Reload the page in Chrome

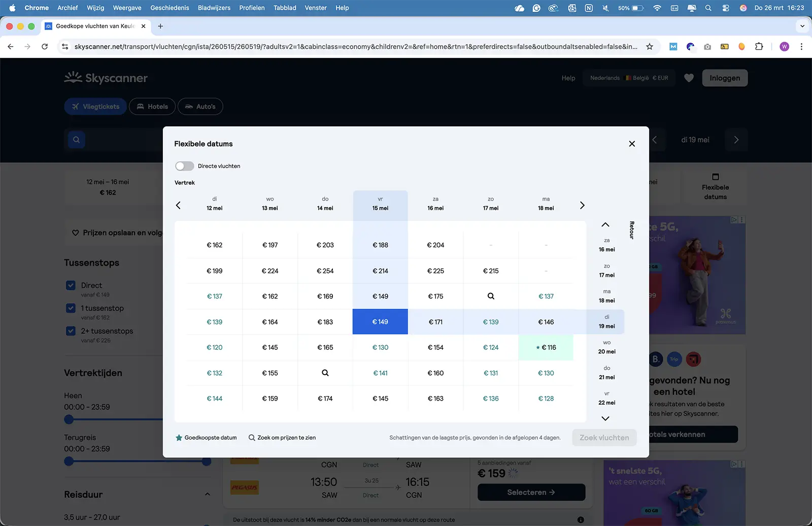coord(45,47)
